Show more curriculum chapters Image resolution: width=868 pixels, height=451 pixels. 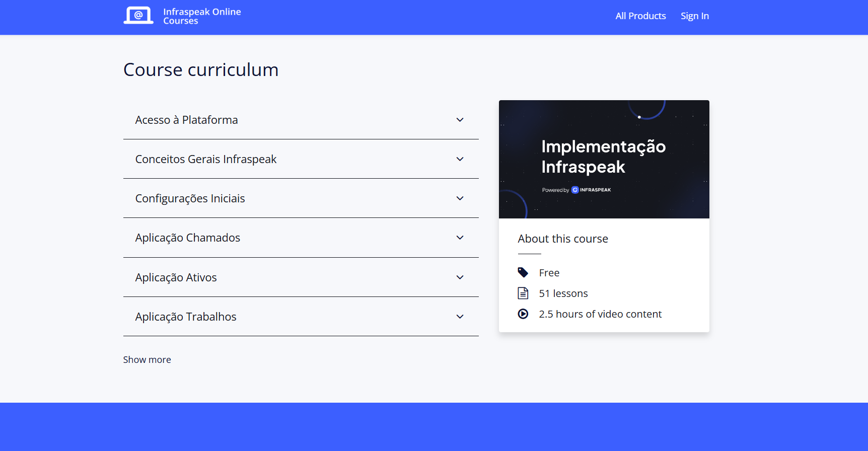(x=147, y=359)
